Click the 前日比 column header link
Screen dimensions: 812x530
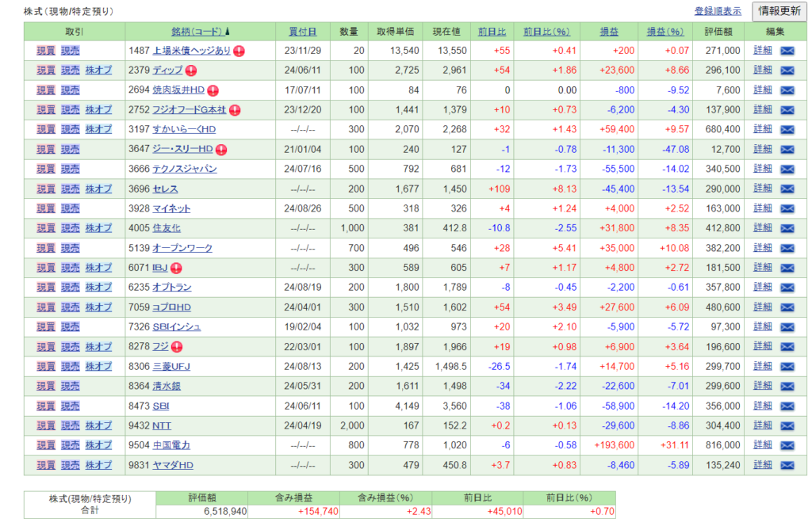(x=492, y=32)
